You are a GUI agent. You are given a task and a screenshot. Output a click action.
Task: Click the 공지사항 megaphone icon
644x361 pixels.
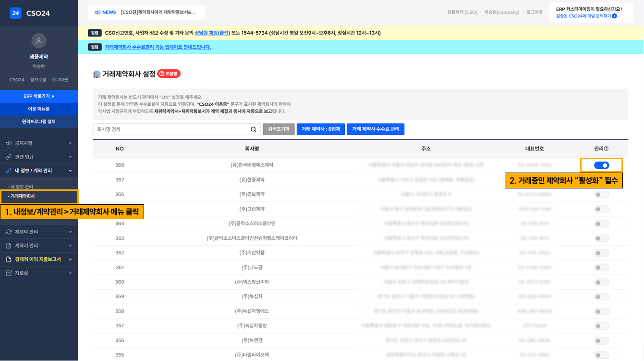(8, 143)
